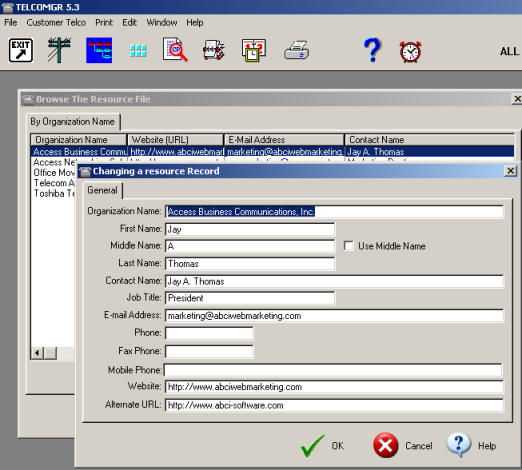Click the Help button label in dialog

[487, 446]
